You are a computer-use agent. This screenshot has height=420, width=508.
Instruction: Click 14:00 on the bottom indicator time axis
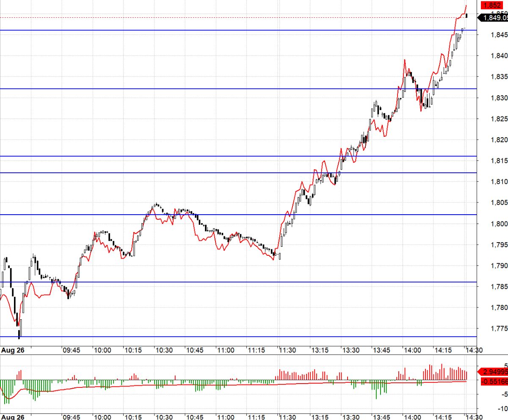412,417
